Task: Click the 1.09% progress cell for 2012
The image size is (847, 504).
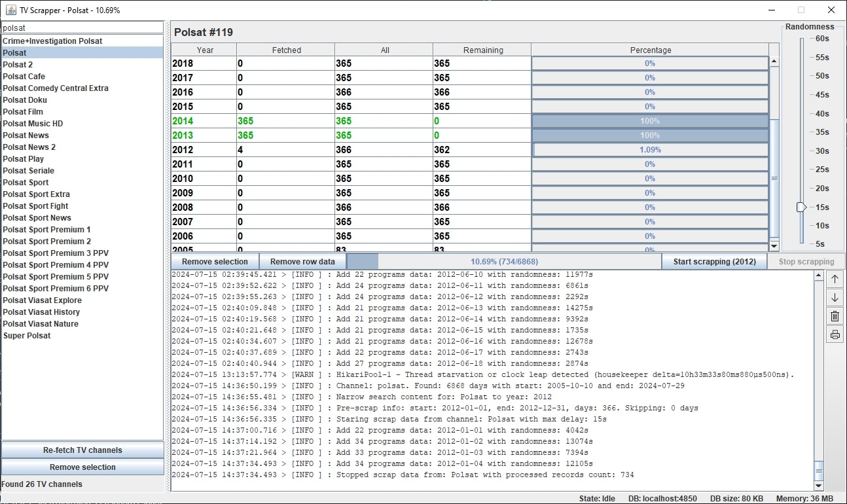Action: pyautogui.click(x=650, y=150)
